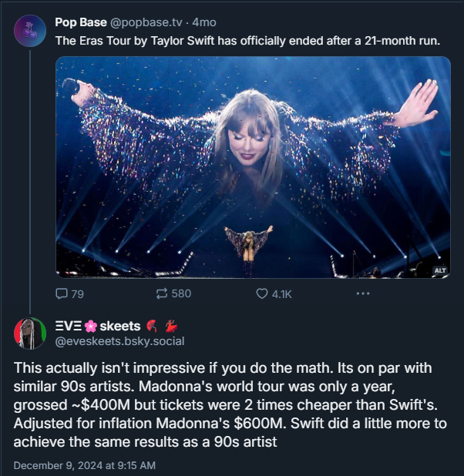Click the flower emoji in EVE's name
The width and height of the screenshot is (464, 476).
[91, 327]
